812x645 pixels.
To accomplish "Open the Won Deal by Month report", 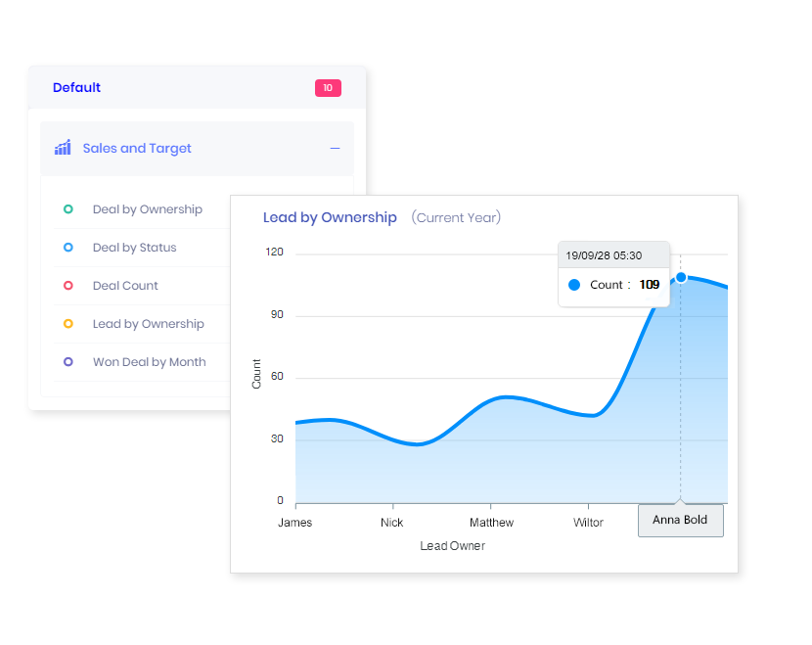I will (147, 362).
